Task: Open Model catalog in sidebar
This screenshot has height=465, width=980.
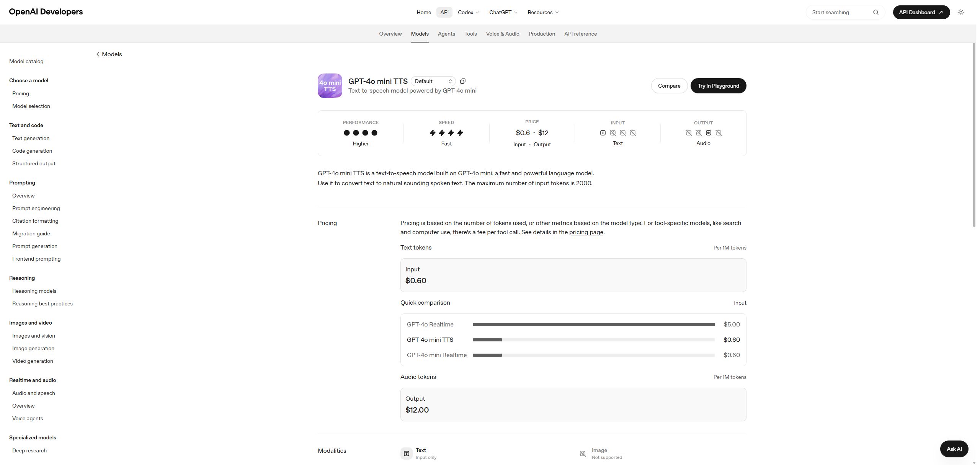Action: (26, 61)
